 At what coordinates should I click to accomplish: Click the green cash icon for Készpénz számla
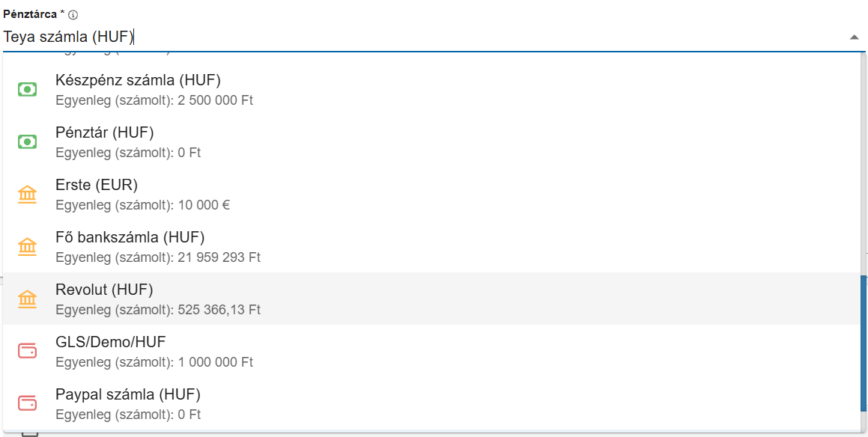click(x=28, y=89)
